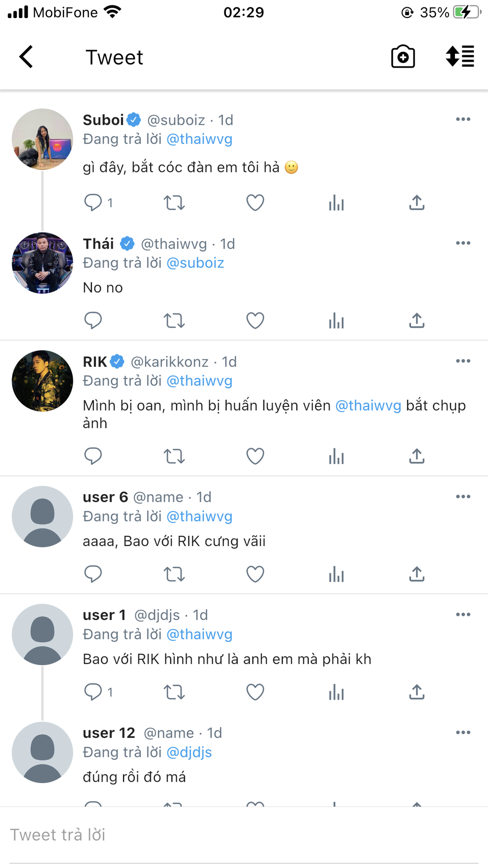Open Suboi's profile picture
This screenshot has height=868, width=488.
coord(42,139)
